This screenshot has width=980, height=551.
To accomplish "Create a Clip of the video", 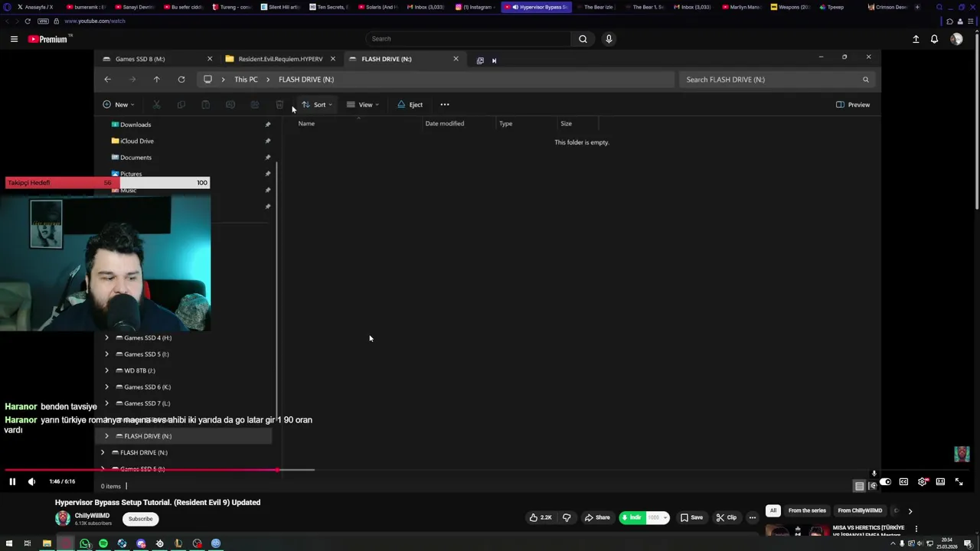I will coord(727,518).
